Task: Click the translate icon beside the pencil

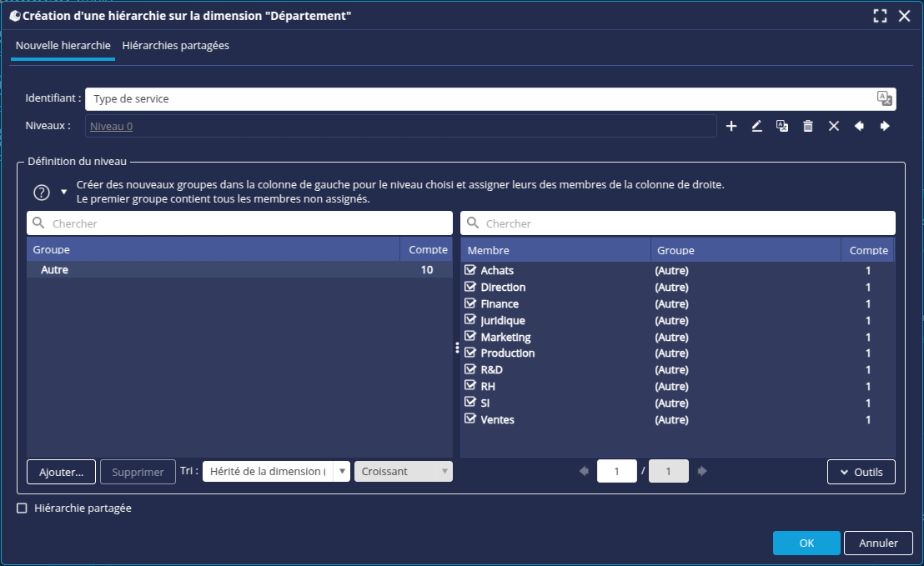Action: tap(782, 126)
